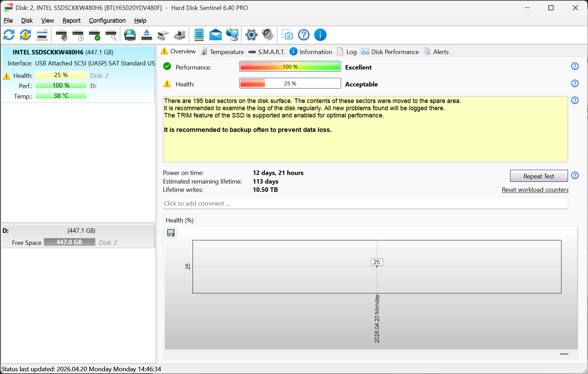Switch to the Log tab
Screen dimensions: 588x374
(347, 52)
